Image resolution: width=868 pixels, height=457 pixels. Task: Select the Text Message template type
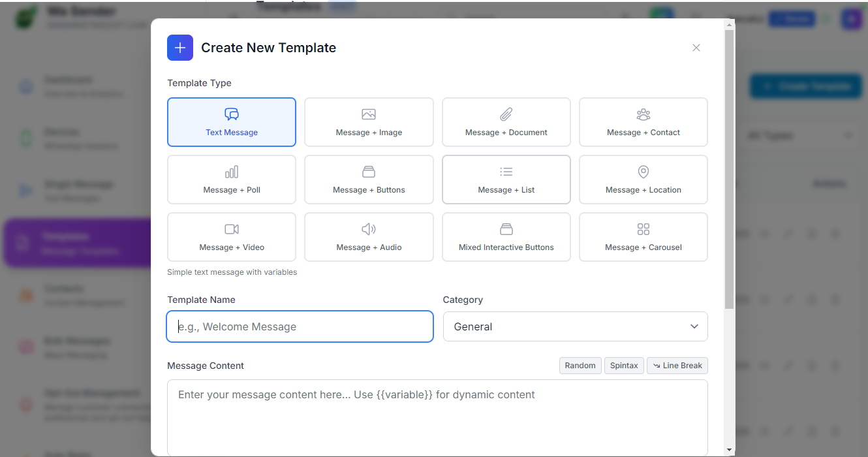click(x=232, y=122)
